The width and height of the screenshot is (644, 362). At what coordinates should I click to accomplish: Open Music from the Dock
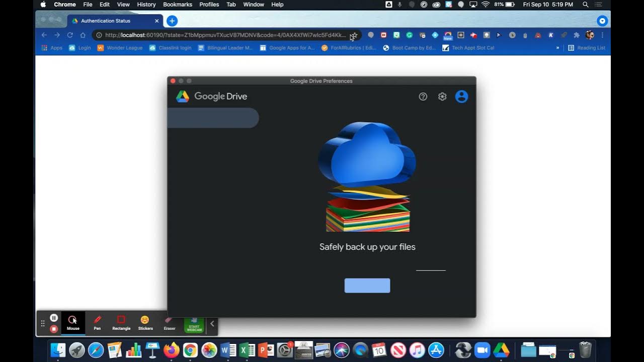coord(417,350)
